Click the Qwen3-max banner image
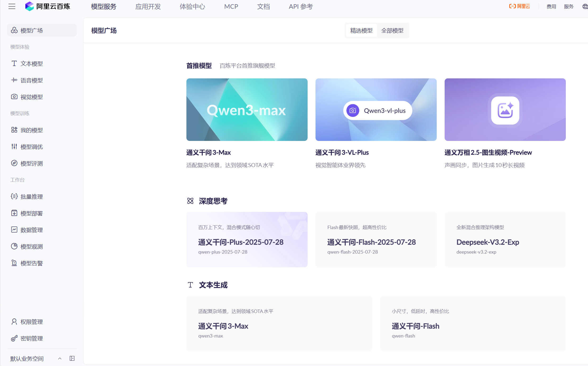Screen dimensions: 588x366 coord(247,110)
